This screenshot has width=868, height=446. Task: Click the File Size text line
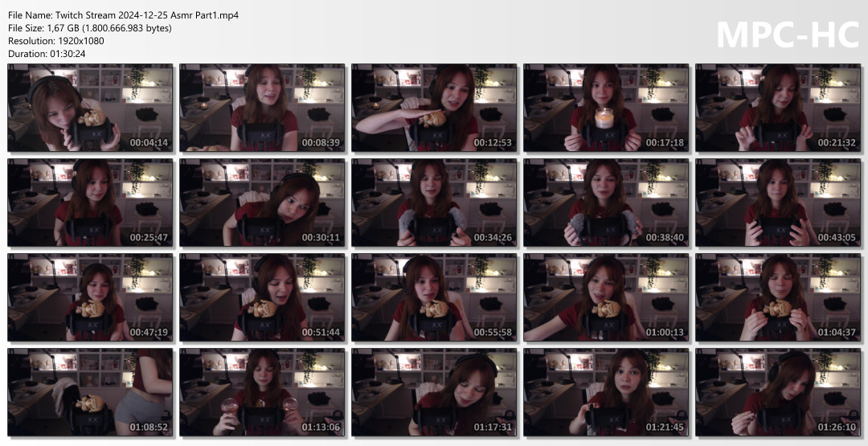(x=89, y=28)
